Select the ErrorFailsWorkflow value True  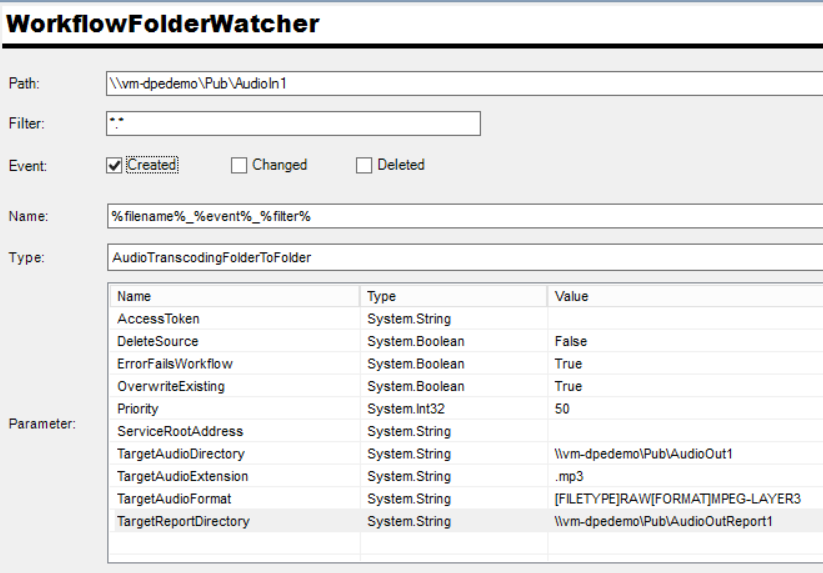pos(568,364)
